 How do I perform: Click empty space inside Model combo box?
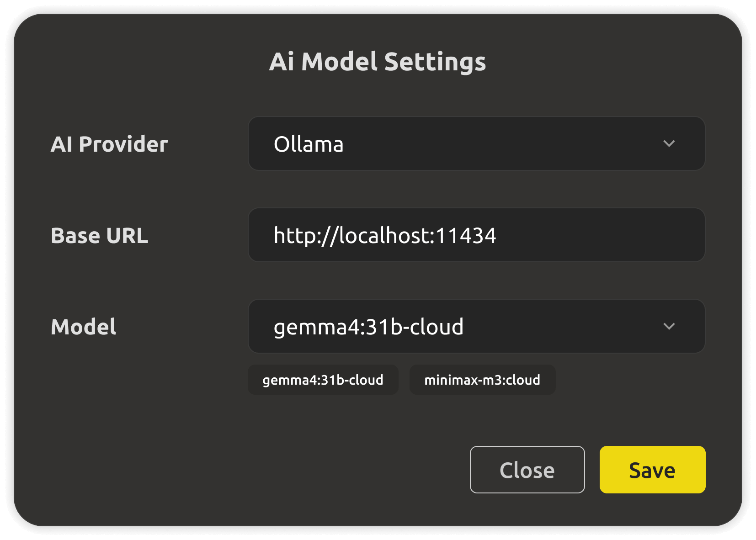562,326
